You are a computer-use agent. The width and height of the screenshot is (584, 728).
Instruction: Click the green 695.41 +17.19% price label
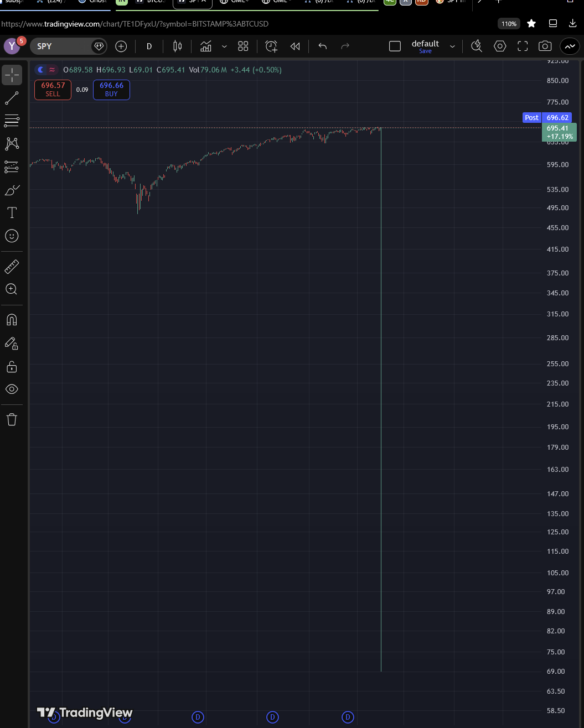tap(559, 132)
